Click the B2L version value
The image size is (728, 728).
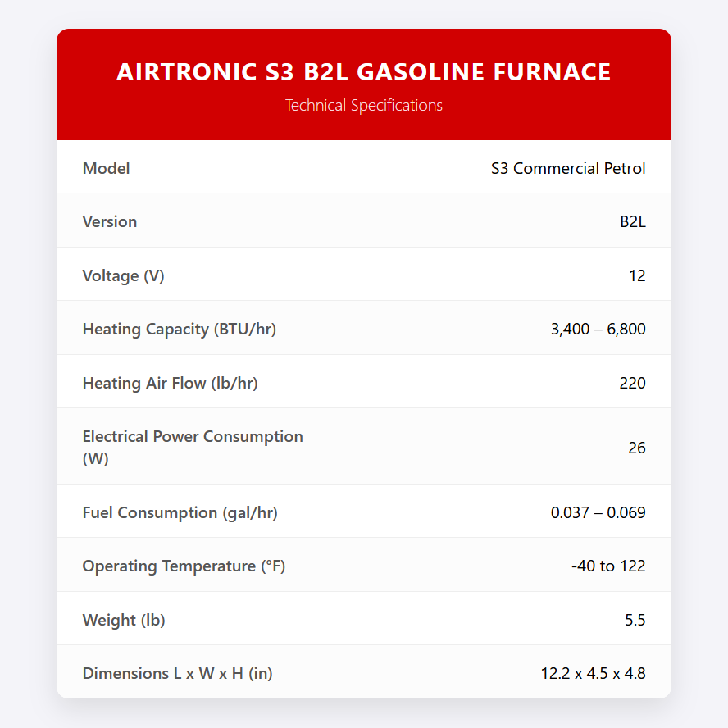632,222
